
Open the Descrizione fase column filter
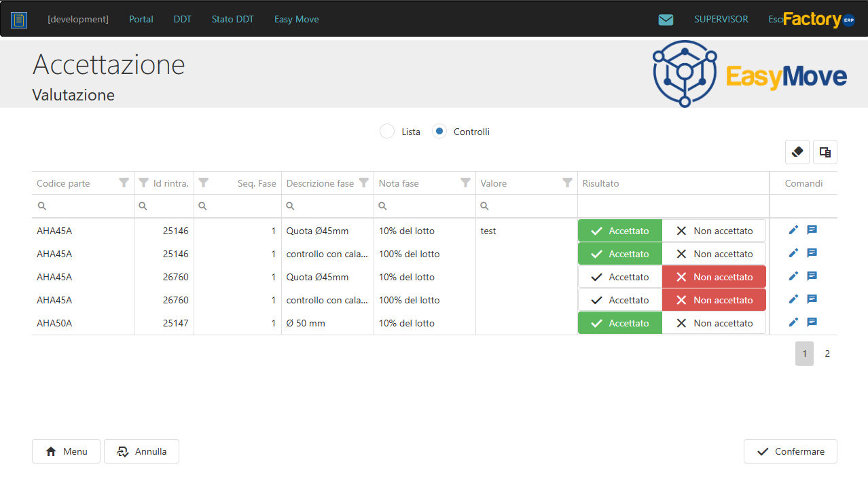(363, 183)
